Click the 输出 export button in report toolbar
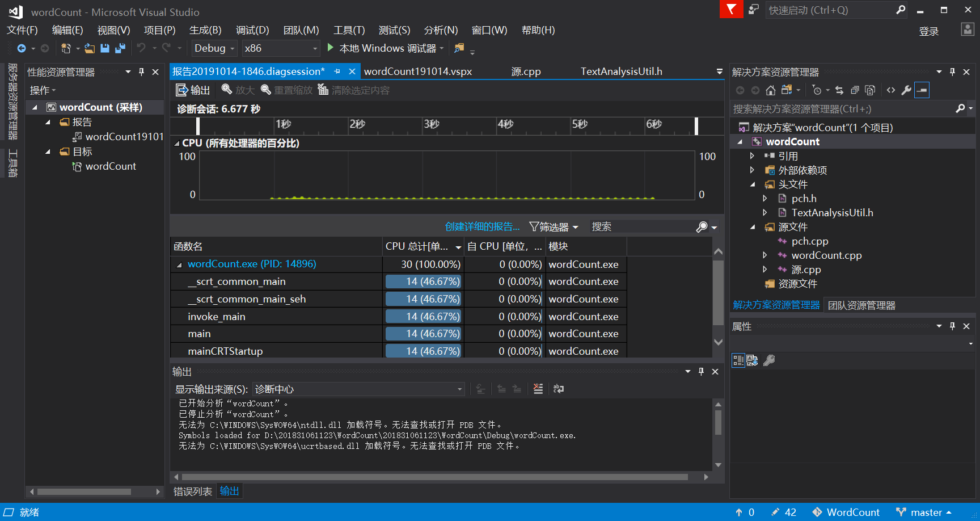This screenshot has width=980, height=521. pos(193,90)
